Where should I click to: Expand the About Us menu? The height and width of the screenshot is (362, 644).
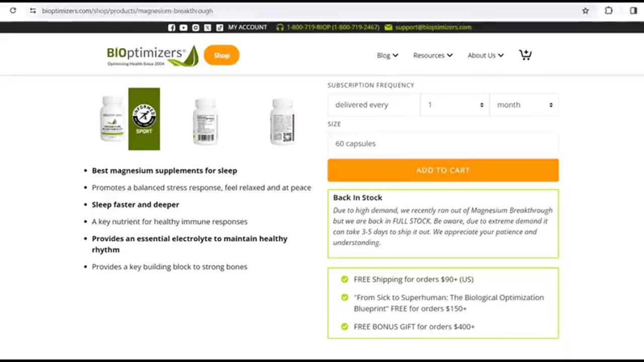[486, 55]
